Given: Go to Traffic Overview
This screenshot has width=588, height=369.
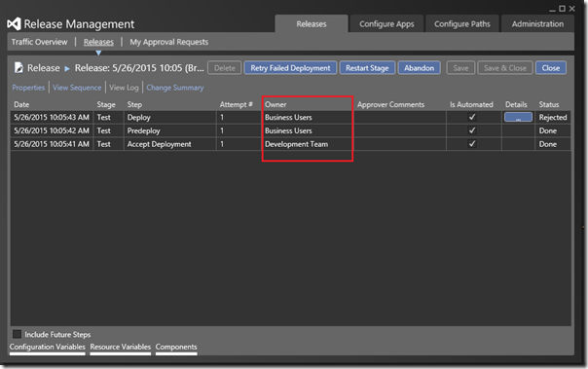Looking at the screenshot, I should 39,42.
